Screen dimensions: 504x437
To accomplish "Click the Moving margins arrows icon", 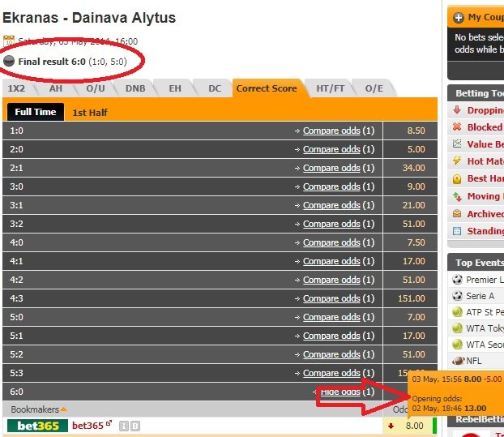I will pyautogui.click(x=457, y=196).
